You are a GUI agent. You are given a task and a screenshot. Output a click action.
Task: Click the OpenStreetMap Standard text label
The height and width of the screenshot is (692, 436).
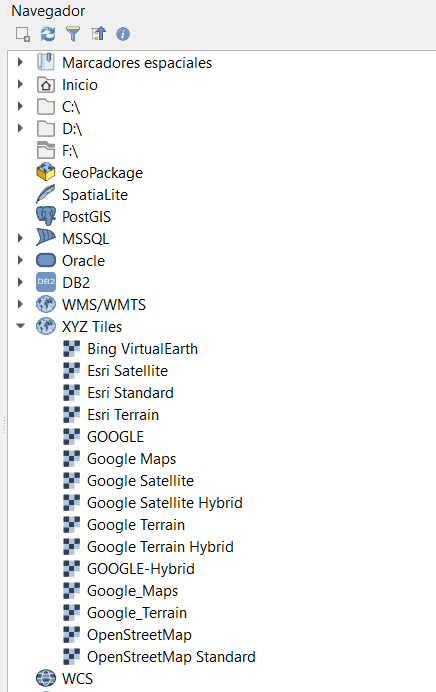click(x=171, y=657)
